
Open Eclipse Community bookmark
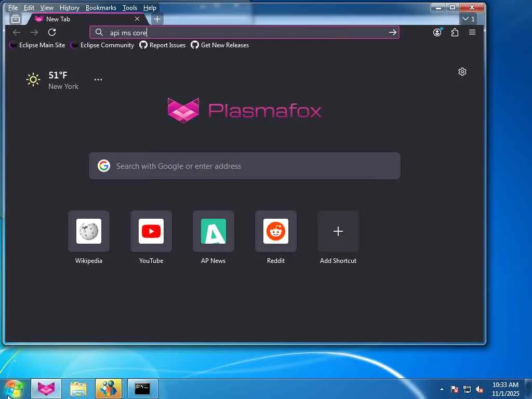[x=102, y=45]
